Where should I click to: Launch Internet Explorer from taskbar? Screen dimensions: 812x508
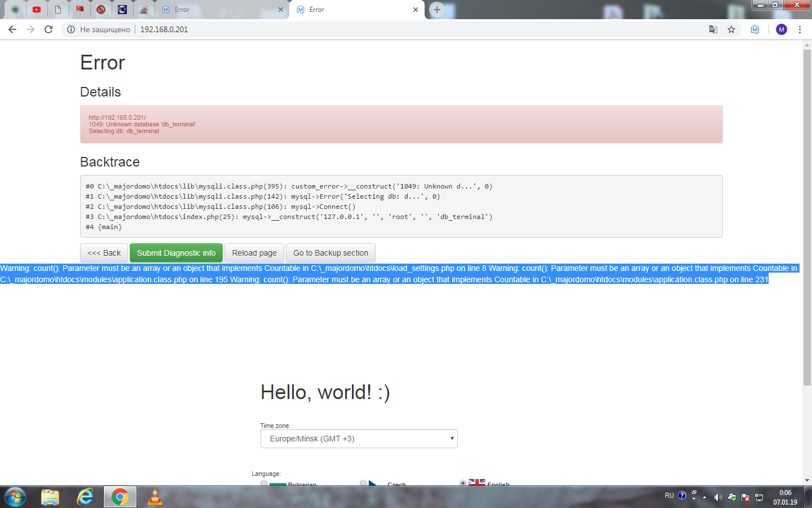coord(85,497)
